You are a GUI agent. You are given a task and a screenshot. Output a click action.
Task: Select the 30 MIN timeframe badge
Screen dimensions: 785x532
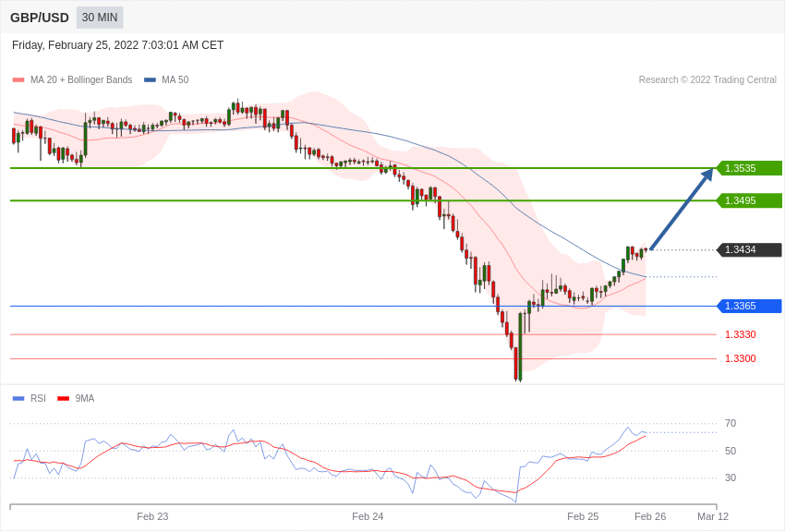pos(100,18)
